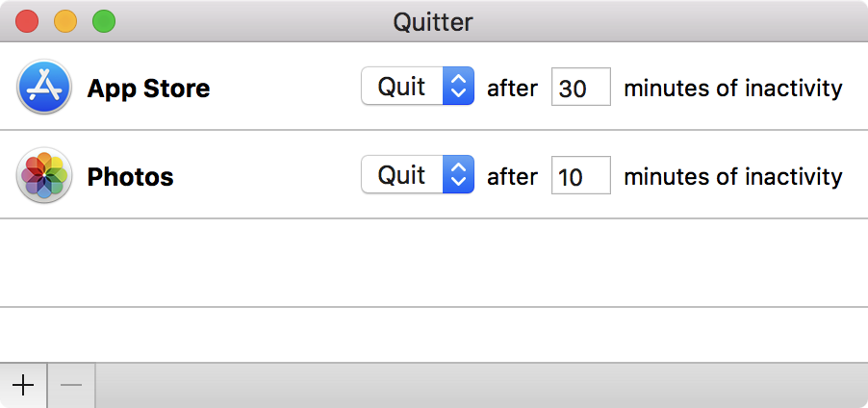Viewport: 868px width, 408px height.
Task: Click the Photos pinwheel icon
Action: coord(44,176)
